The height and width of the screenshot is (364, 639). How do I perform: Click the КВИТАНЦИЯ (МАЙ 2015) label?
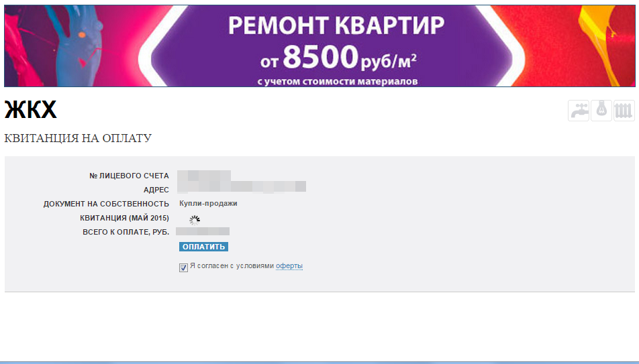click(124, 218)
